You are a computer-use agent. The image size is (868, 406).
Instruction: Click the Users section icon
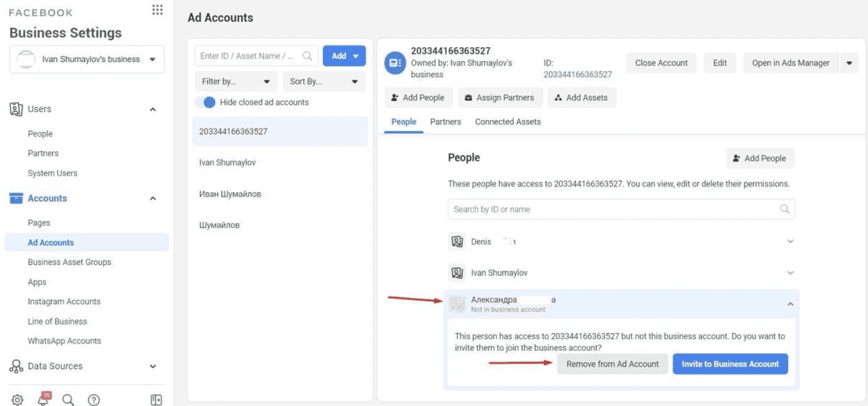[x=16, y=109]
